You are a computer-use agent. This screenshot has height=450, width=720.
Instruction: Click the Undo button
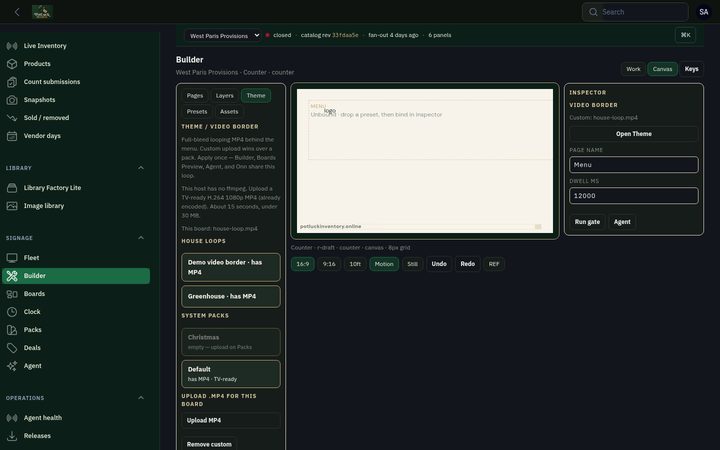click(x=439, y=264)
